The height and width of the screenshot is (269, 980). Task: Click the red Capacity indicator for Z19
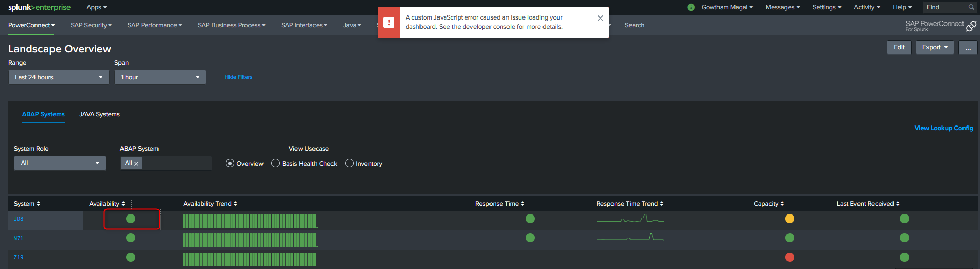click(x=790, y=257)
